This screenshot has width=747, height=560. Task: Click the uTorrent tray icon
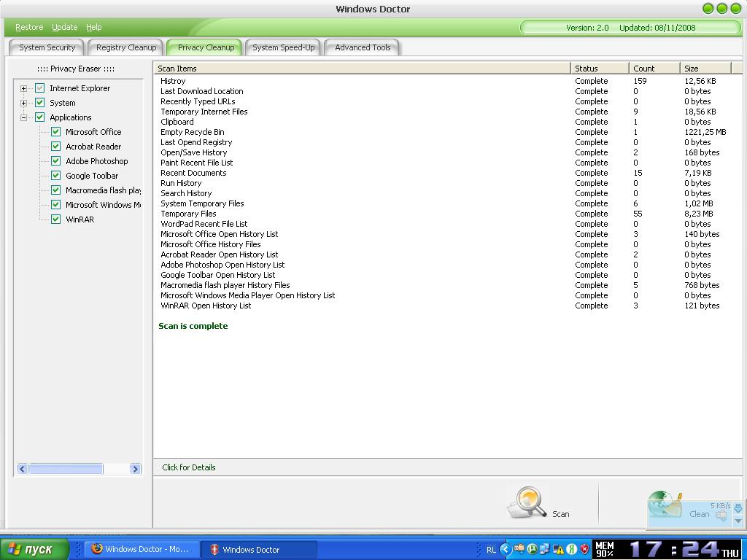(x=532, y=549)
